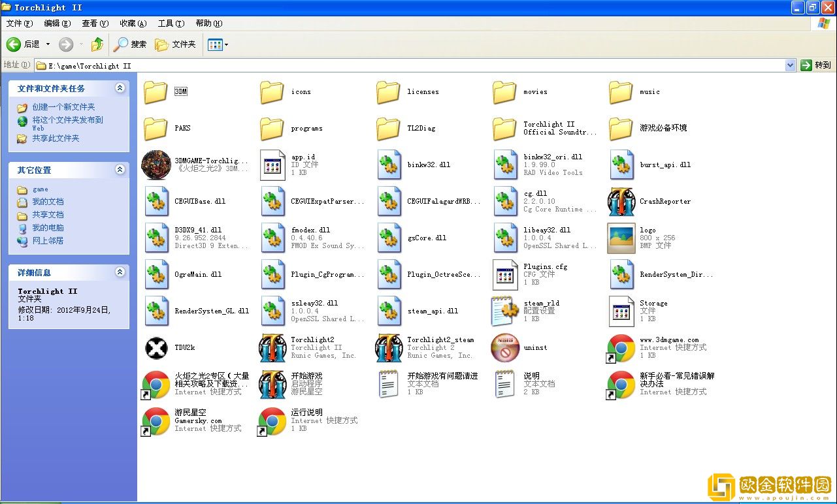Open the 后退 history dropdown arrow
This screenshot has width=837, height=504.
coord(48,44)
